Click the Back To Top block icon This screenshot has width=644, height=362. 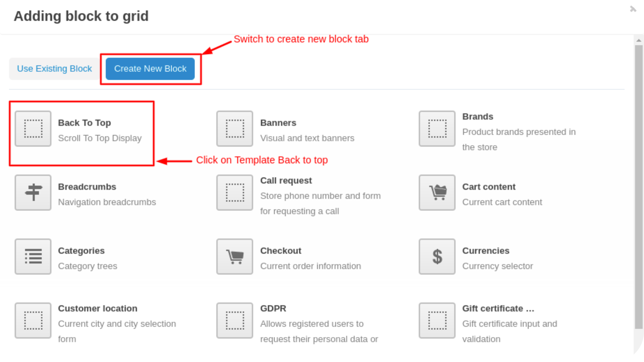tap(33, 129)
